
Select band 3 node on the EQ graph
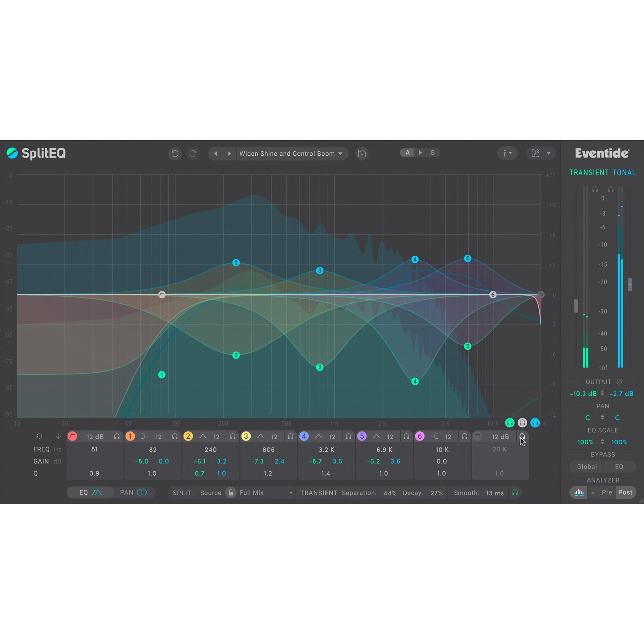pos(319,270)
